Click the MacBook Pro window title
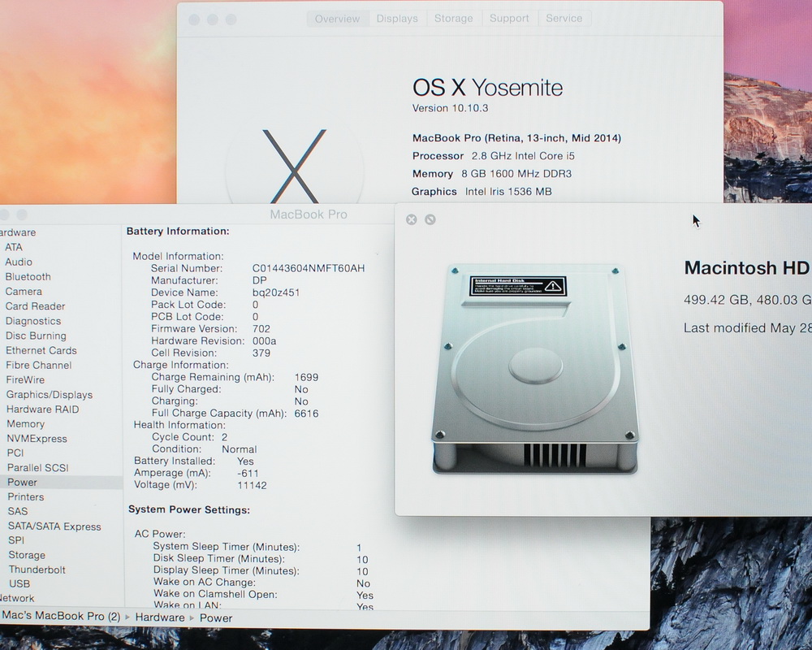The image size is (812, 650). (309, 214)
